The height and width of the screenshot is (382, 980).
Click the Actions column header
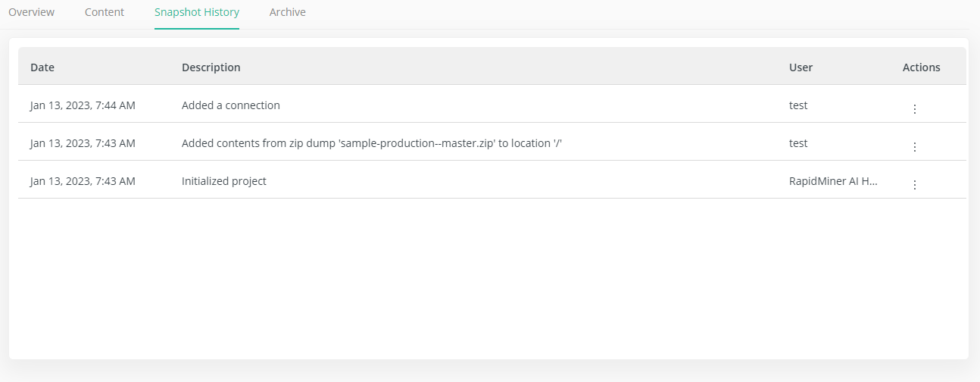[x=921, y=67]
